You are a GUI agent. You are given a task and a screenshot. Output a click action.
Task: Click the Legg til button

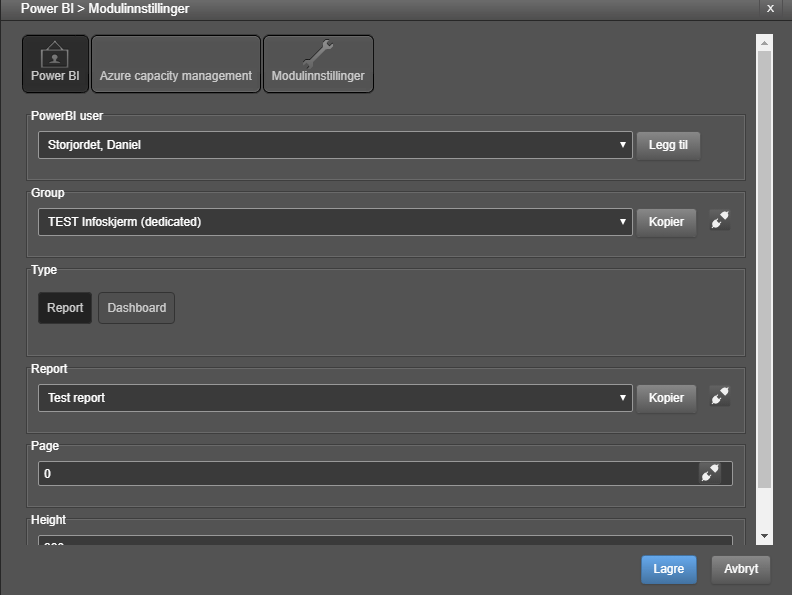click(668, 145)
